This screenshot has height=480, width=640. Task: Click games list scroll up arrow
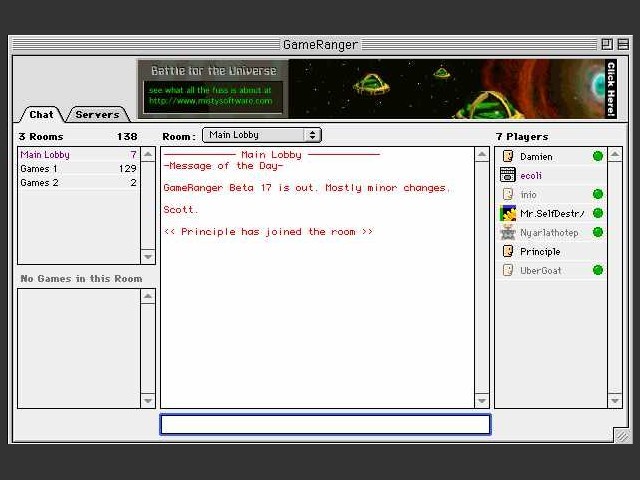coord(148,296)
